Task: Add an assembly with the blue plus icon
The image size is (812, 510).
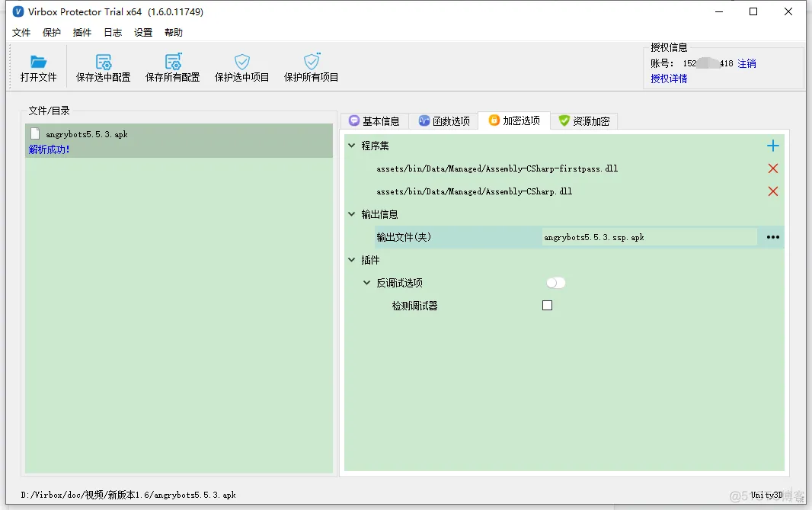Action: coord(772,146)
